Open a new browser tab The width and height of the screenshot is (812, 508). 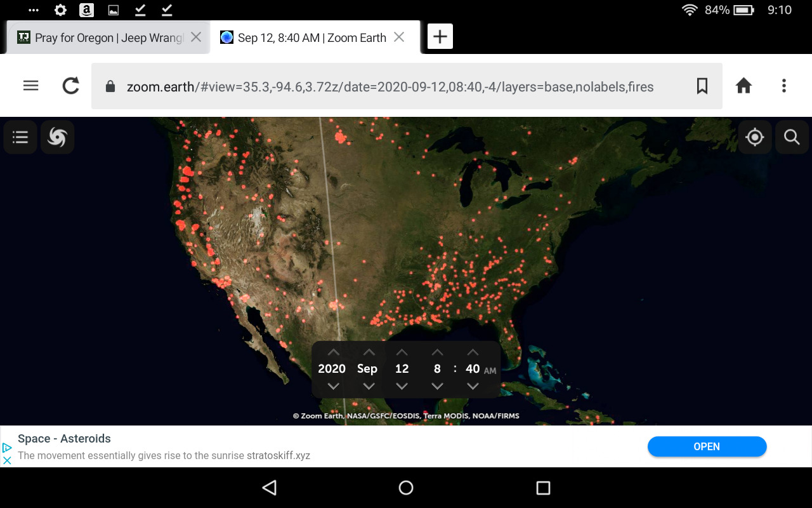(x=440, y=37)
